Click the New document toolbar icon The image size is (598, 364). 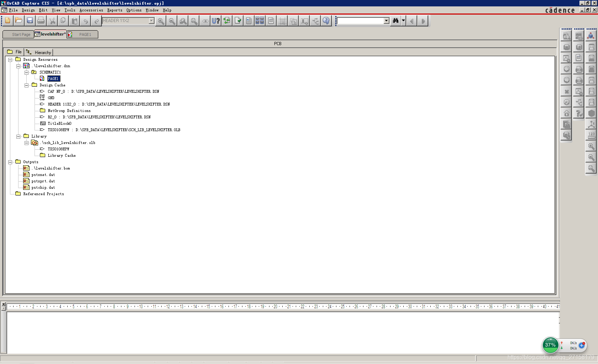(x=8, y=21)
